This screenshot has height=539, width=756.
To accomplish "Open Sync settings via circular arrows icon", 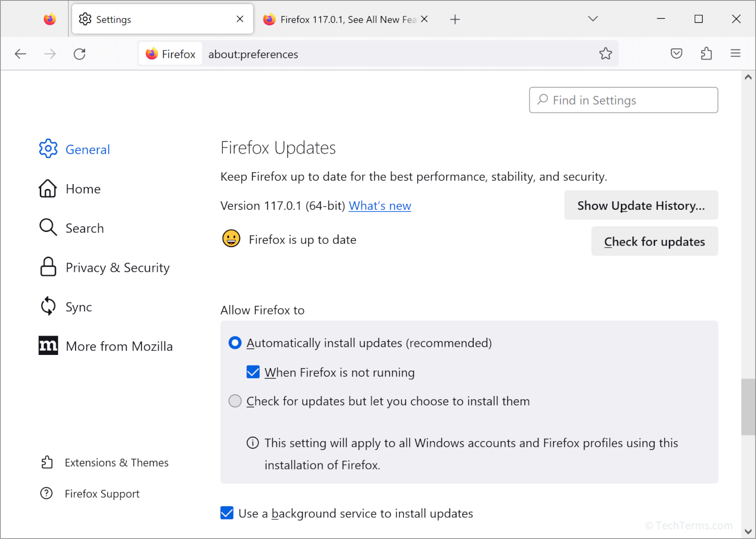I will coord(47,306).
